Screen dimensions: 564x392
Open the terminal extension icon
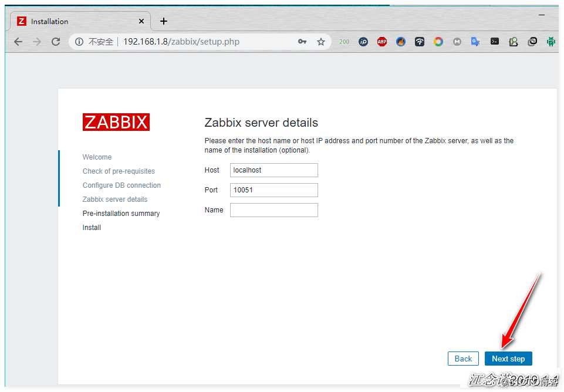(495, 41)
